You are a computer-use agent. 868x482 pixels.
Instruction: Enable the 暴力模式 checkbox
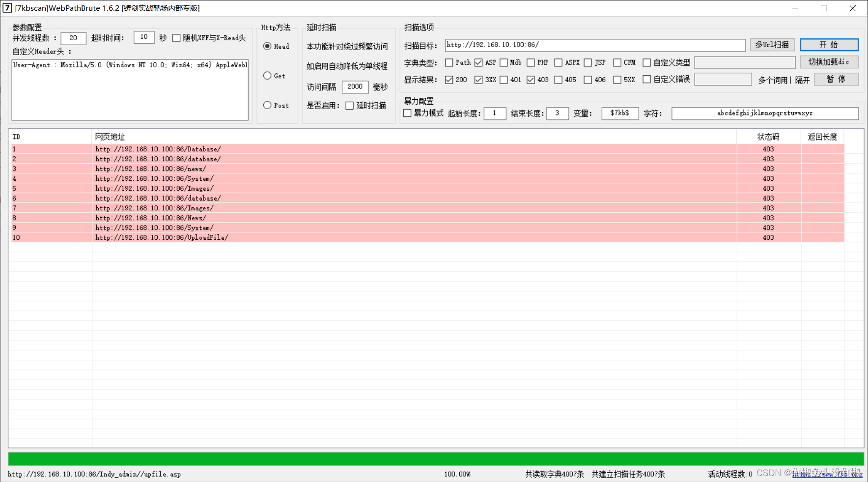click(407, 113)
